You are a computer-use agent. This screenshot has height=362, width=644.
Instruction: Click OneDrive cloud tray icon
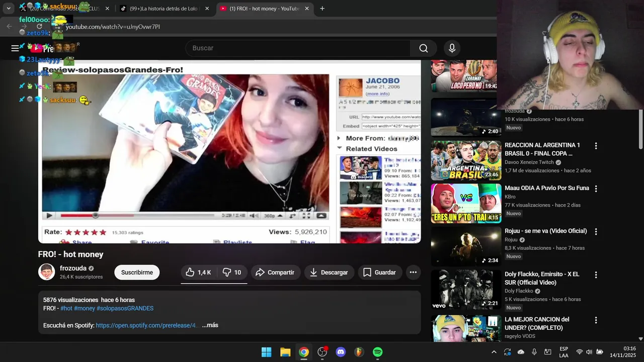point(521,352)
